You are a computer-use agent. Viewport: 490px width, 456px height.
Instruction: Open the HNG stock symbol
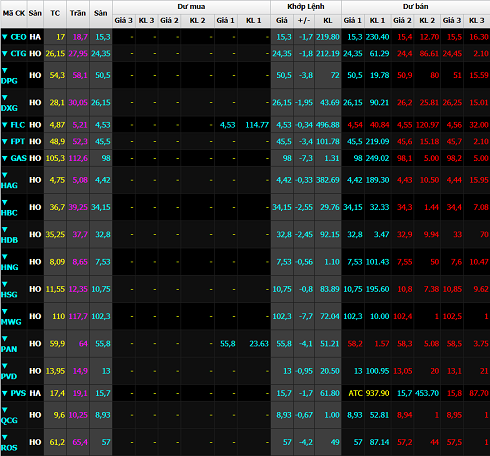pyautogui.click(x=9, y=268)
